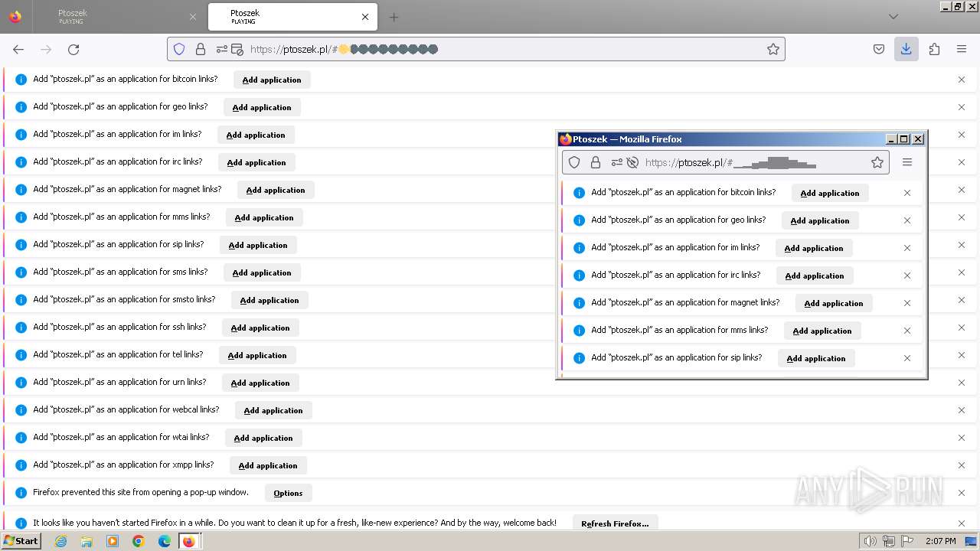
Task: Open File Explorer from the taskbar
Action: tap(87, 541)
